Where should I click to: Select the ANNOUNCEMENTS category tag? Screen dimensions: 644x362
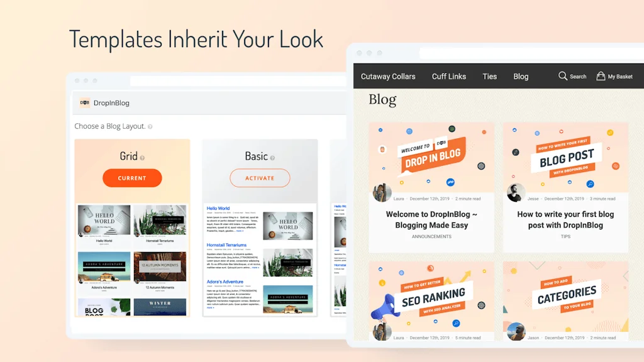click(x=431, y=236)
